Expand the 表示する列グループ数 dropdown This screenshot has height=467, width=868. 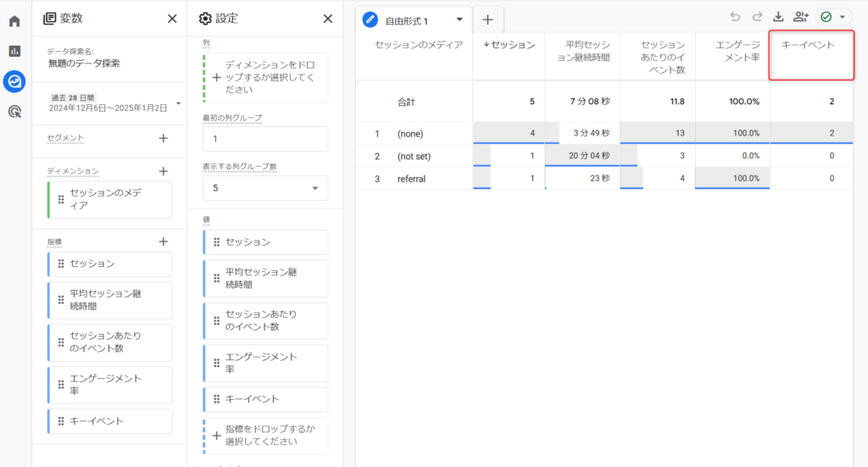pyautogui.click(x=265, y=187)
